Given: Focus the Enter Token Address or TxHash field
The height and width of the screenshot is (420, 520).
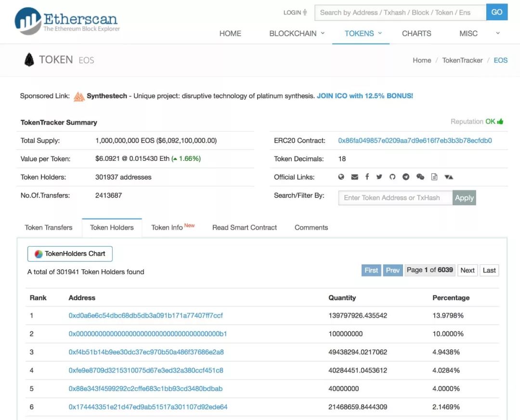Looking at the screenshot, I should point(395,198).
